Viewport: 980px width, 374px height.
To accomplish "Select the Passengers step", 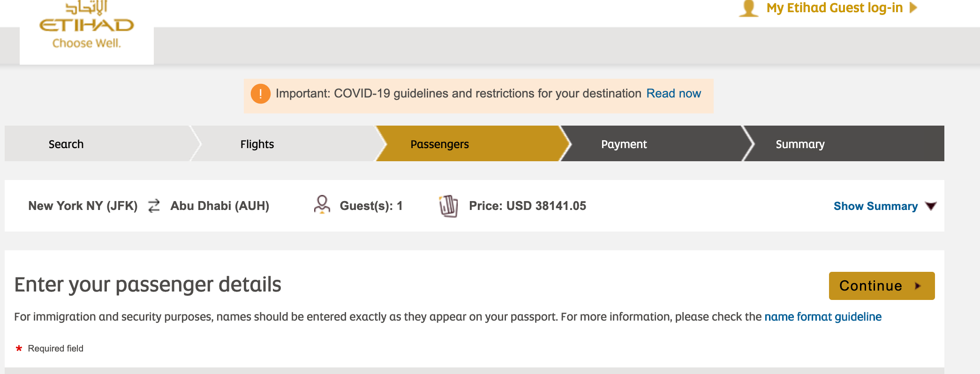I will 439,144.
